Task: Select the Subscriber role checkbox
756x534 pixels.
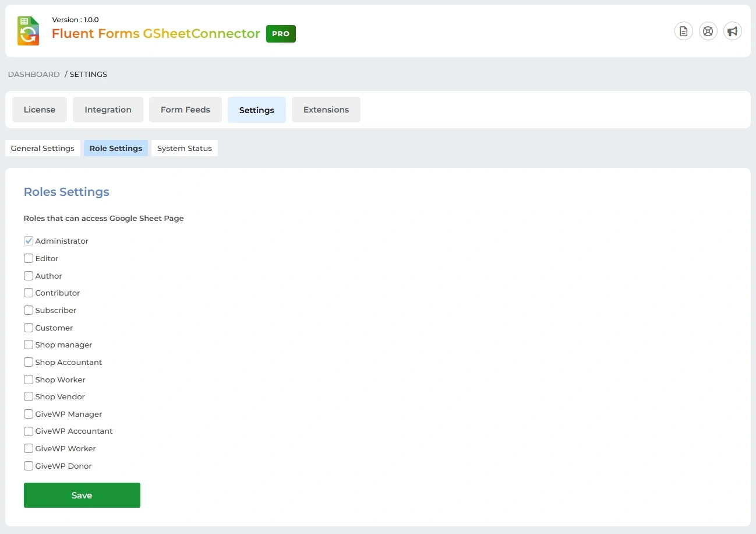Action: (x=29, y=310)
